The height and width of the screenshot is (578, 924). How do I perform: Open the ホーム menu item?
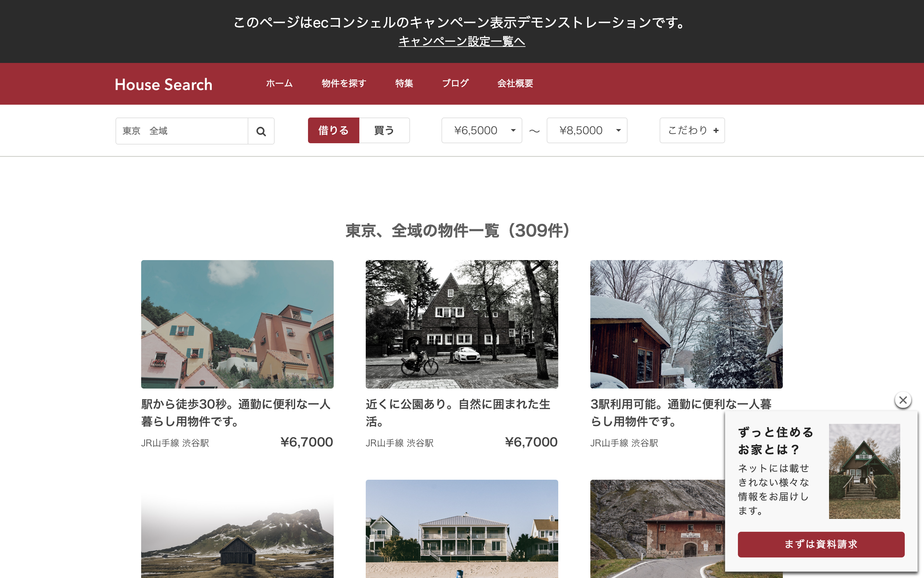279,83
